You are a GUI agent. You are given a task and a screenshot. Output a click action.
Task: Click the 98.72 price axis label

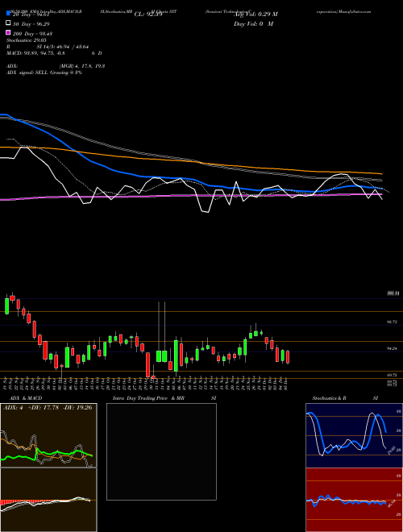click(x=392, y=322)
